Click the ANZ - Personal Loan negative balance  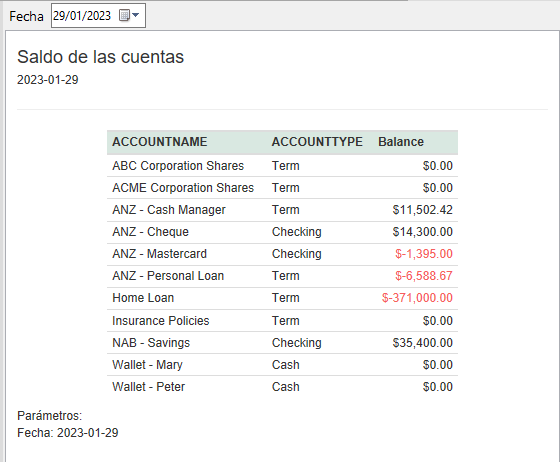tap(424, 276)
